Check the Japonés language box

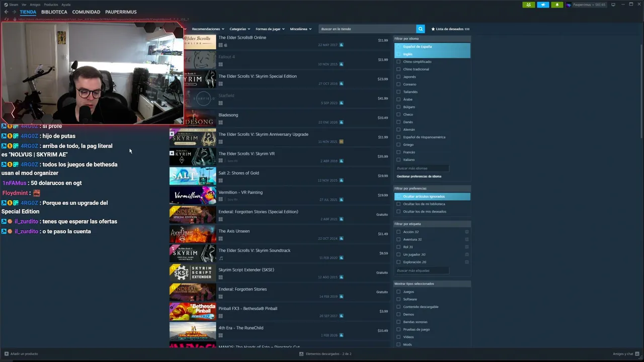(398, 76)
